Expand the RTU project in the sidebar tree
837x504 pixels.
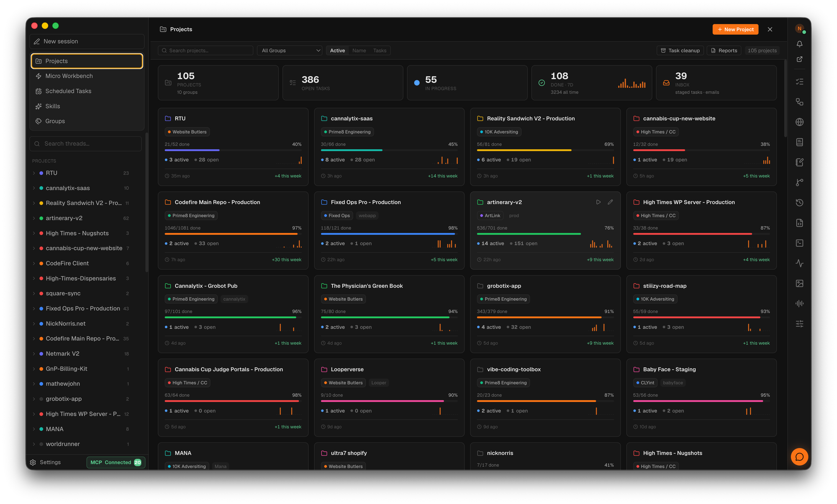coord(34,173)
